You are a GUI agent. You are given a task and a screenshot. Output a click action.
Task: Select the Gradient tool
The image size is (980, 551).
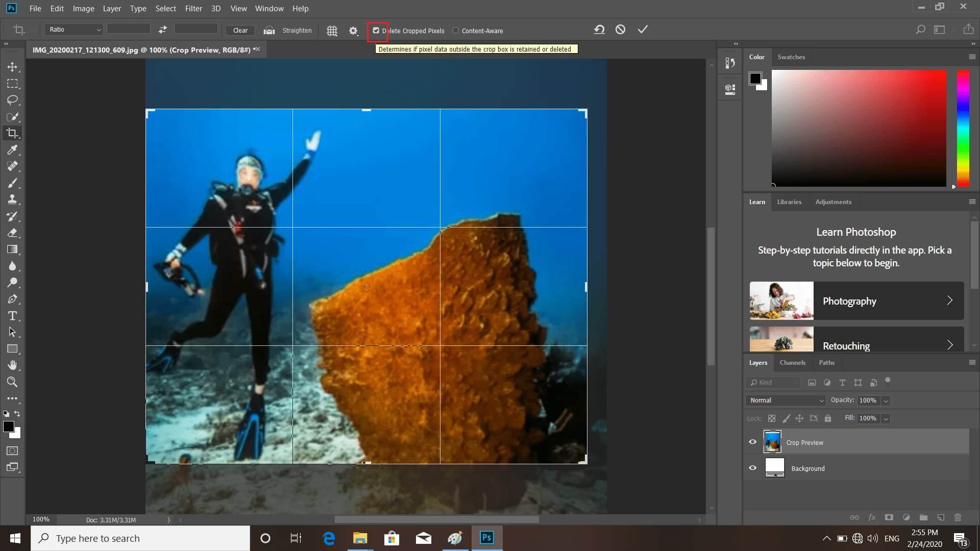tap(12, 249)
